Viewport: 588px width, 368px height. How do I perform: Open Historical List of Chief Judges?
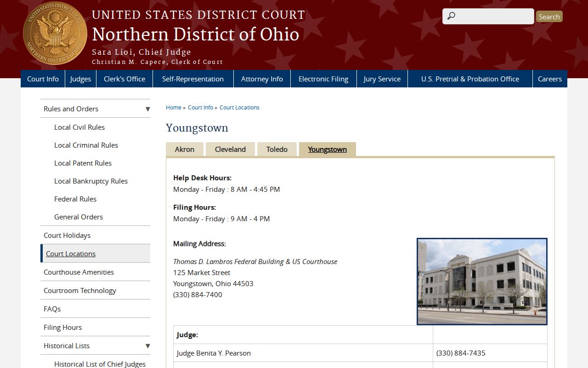click(100, 364)
